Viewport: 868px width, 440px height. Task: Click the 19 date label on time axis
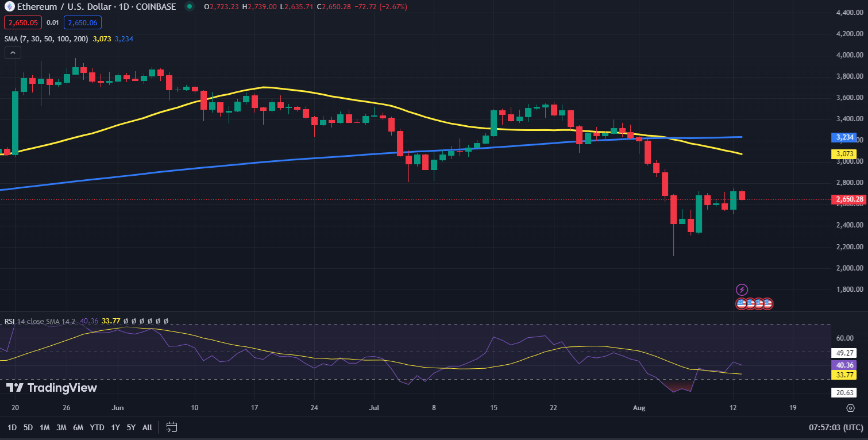tap(793, 408)
